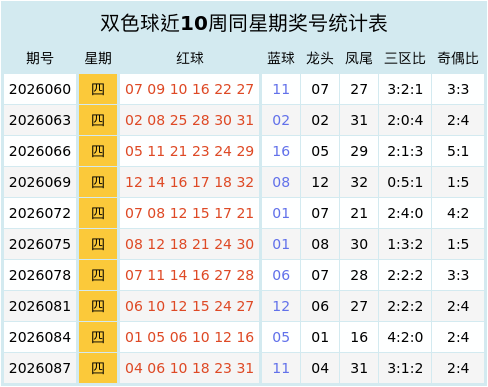Click zone ratio 4:2:0 in row 2026084
The width and height of the screenshot is (488, 387).
[x=405, y=337]
